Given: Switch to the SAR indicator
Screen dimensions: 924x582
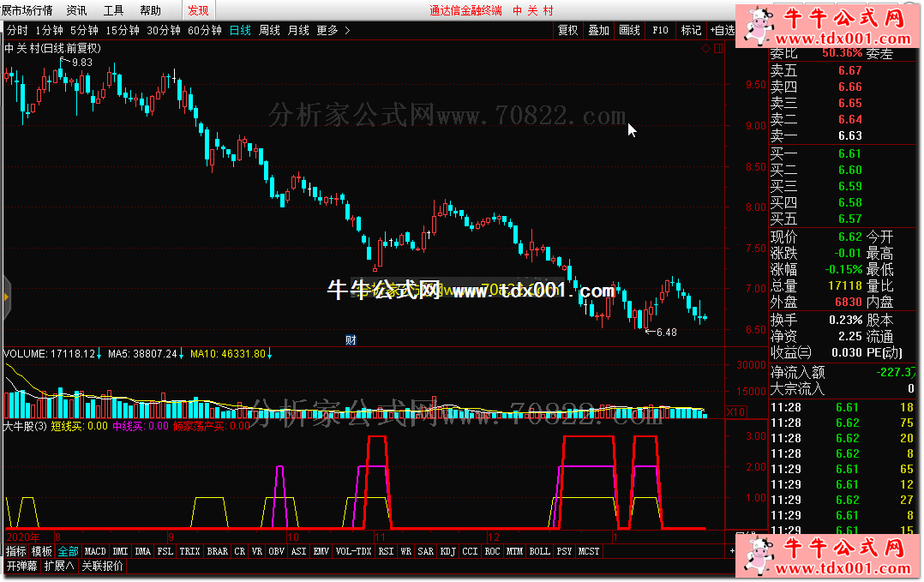Looking at the screenshot, I should 425,551.
